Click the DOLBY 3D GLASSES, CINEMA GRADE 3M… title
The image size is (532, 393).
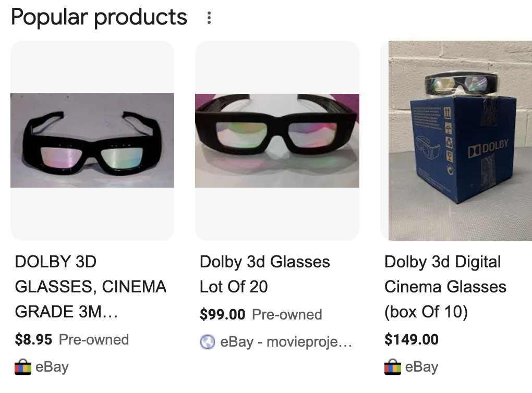point(90,287)
